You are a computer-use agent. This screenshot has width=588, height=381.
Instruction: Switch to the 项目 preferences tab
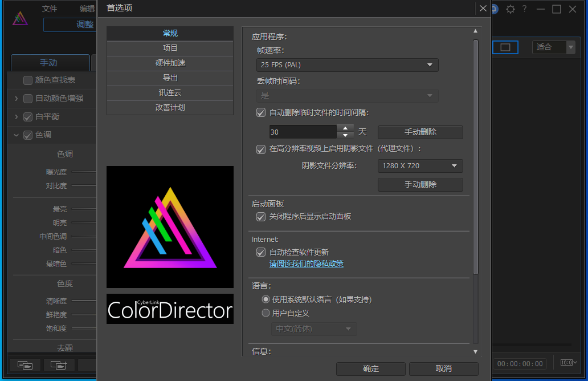(170, 48)
